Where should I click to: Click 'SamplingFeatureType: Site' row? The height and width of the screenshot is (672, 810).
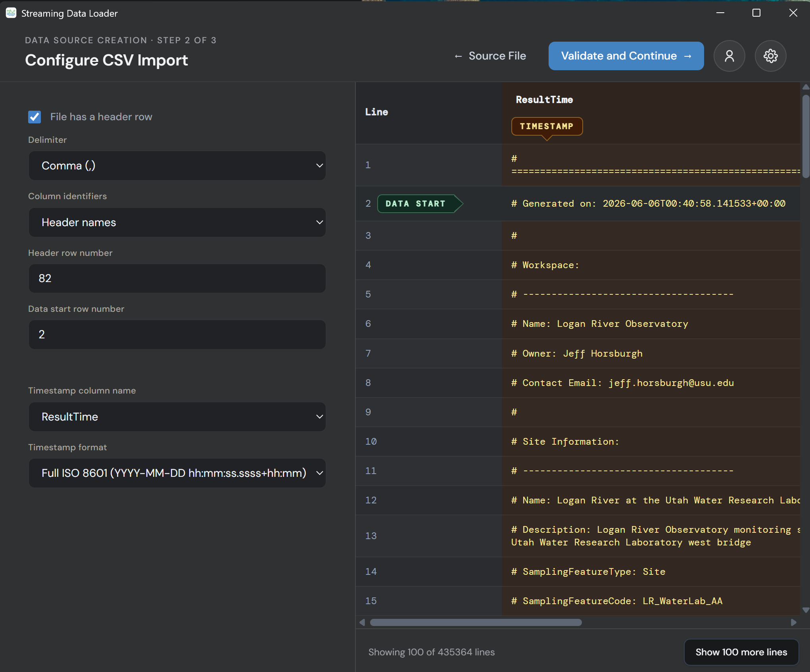588,572
